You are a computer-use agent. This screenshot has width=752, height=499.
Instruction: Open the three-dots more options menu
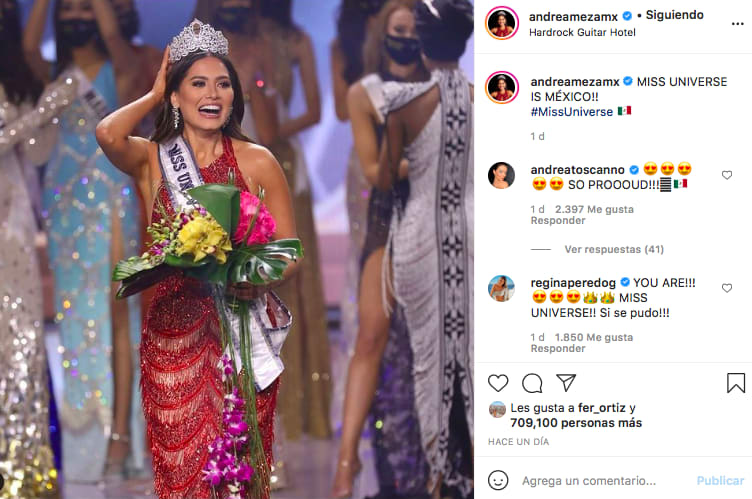(737, 24)
